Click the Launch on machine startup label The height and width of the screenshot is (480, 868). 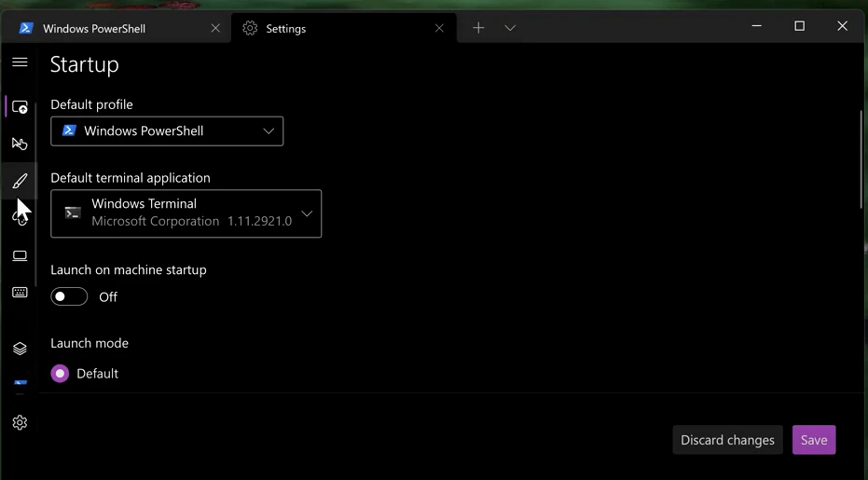[x=129, y=270]
